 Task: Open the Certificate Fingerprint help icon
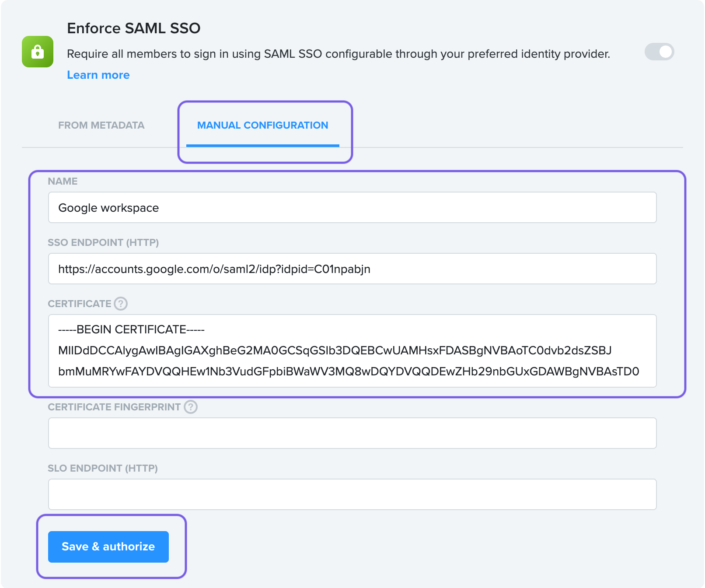click(191, 407)
